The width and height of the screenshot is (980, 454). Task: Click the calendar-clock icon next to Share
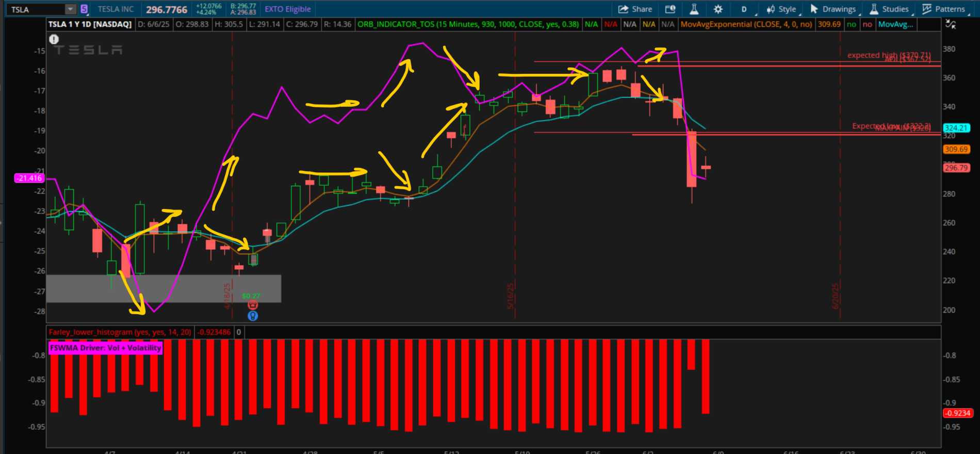[670, 9]
